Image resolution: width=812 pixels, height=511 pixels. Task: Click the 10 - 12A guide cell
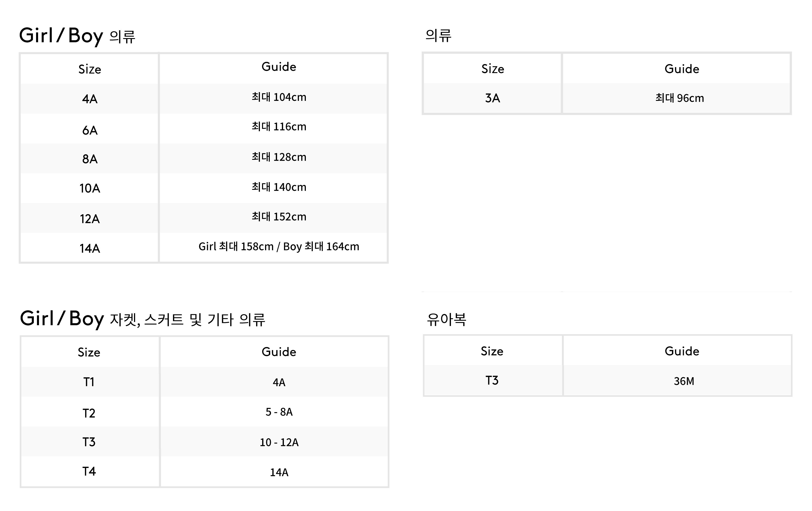point(279,442)
